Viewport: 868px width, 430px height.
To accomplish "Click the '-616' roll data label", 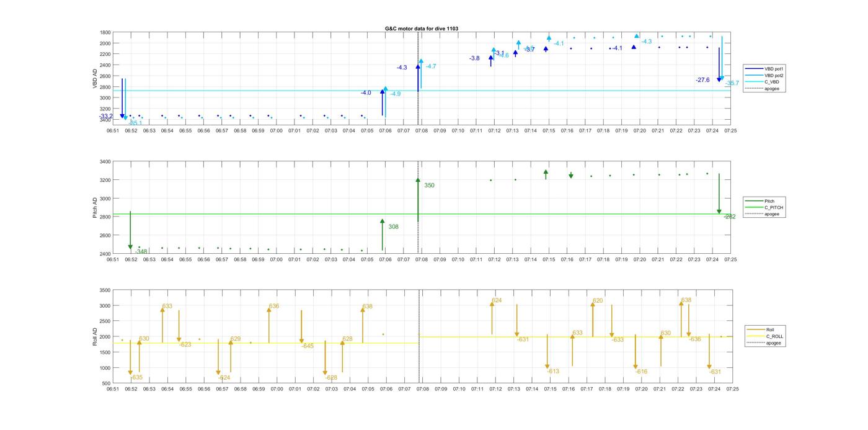I will pyautogui.click(x=641, y=372).
